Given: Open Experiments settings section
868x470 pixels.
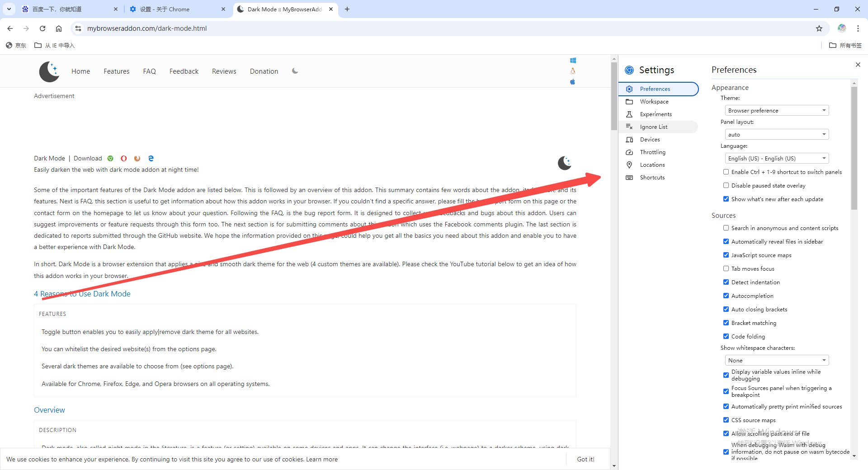Looking at the screenshot, I should (x=658, y=114).
